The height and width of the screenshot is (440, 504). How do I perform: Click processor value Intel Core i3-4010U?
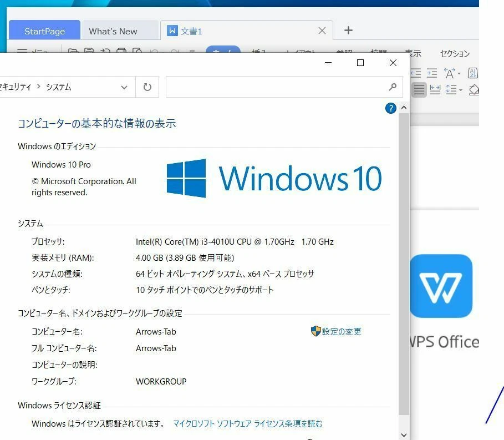[x=235, y=241]
